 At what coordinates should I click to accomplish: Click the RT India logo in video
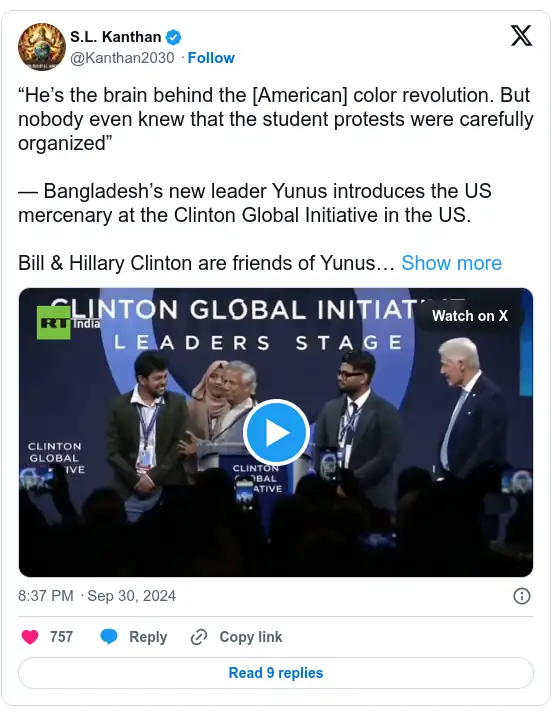coord(67,323)
